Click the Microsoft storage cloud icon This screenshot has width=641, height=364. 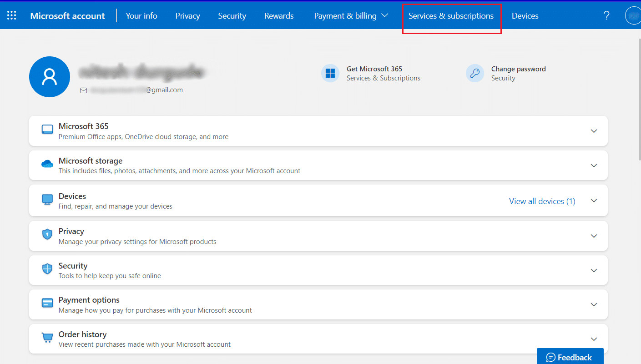pos(47,164)
